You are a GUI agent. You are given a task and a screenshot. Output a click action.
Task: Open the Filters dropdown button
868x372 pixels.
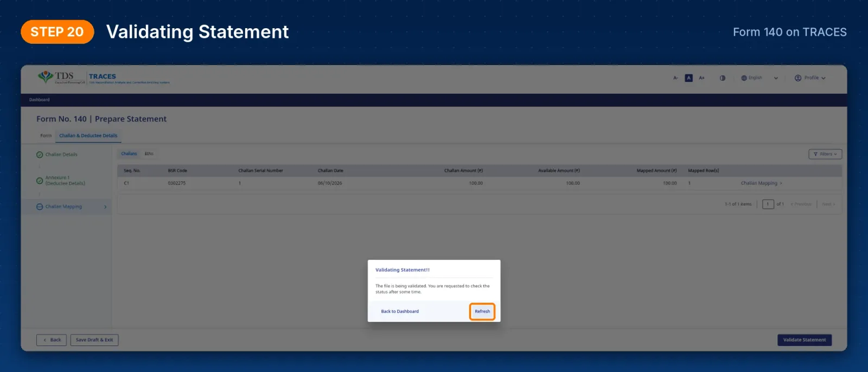click(x=825, y=154)
